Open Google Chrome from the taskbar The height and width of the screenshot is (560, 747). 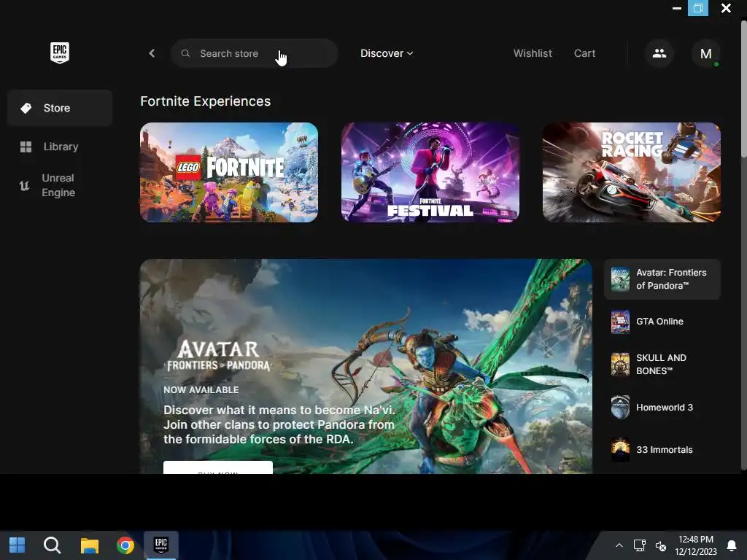(x=125, y=545)
